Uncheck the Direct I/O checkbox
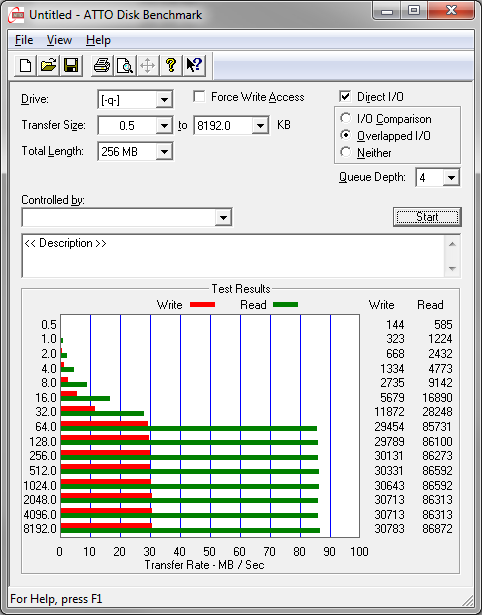The image size is (482, 615). tap(345, 96)
